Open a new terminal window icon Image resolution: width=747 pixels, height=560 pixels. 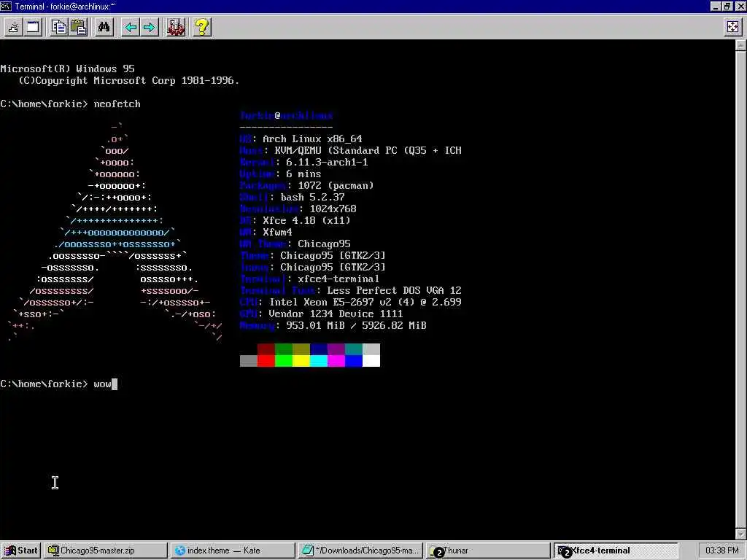click(33, 27)
